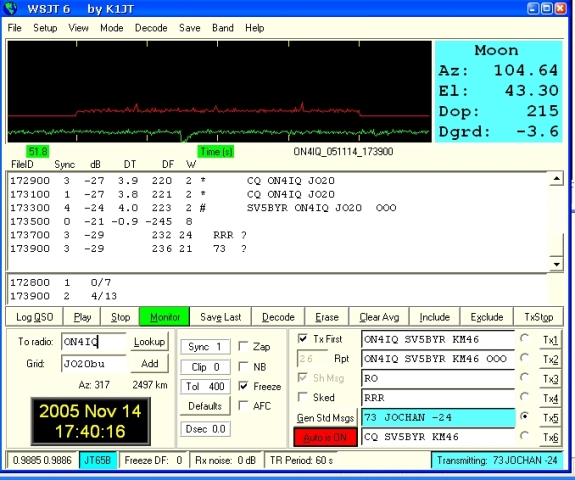This screenshot has width=575, height=480.
Task: Click the Tol 400 tolerance control
Action: click(205, 386)
